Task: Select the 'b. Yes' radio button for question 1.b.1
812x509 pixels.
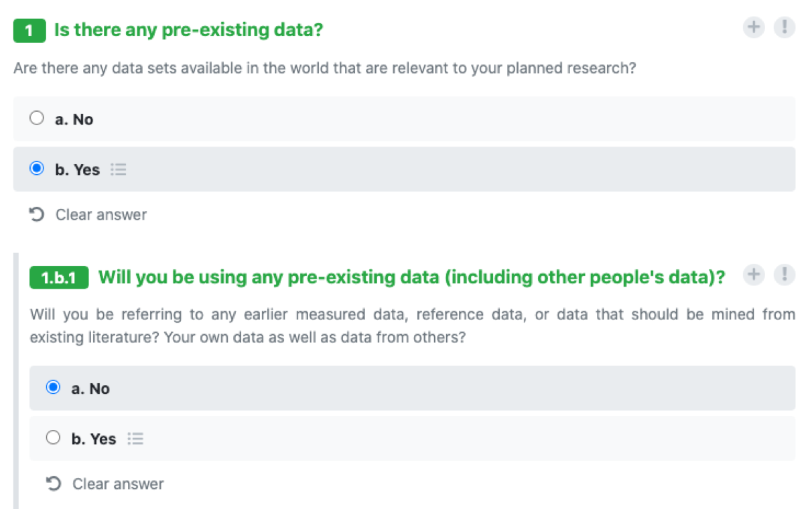Action: coord(54,437)
